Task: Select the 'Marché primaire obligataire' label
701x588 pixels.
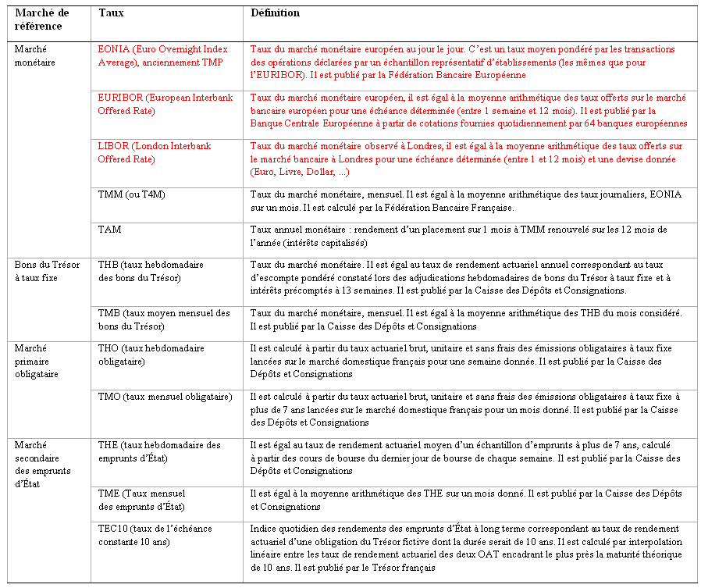Action: coord(36,361)
